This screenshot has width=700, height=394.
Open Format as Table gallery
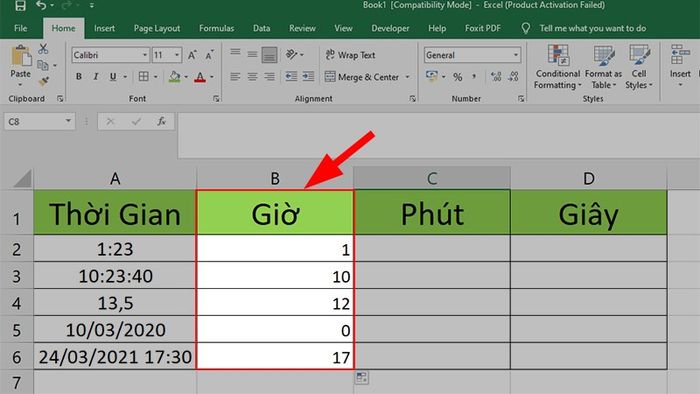point(603,67)
